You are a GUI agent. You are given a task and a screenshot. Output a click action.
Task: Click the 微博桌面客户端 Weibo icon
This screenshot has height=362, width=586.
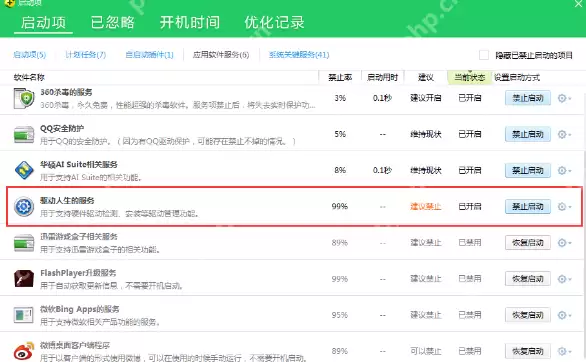(x=24, y=351)
